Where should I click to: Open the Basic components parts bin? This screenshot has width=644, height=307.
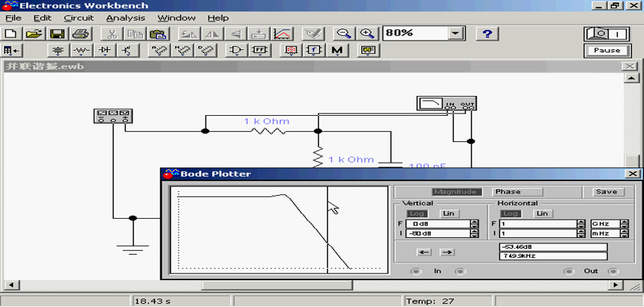[x=81, y=51]
